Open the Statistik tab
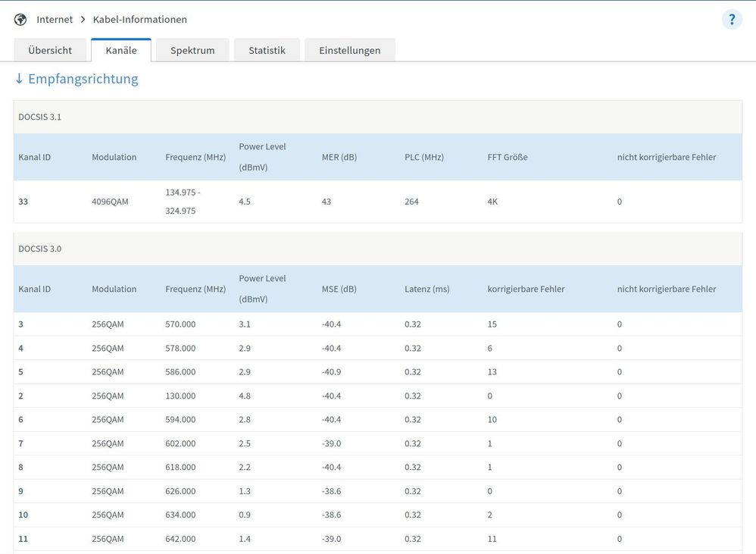Image resolution: width=756 pixels, height=554 pixels. (x=267, y=51)
